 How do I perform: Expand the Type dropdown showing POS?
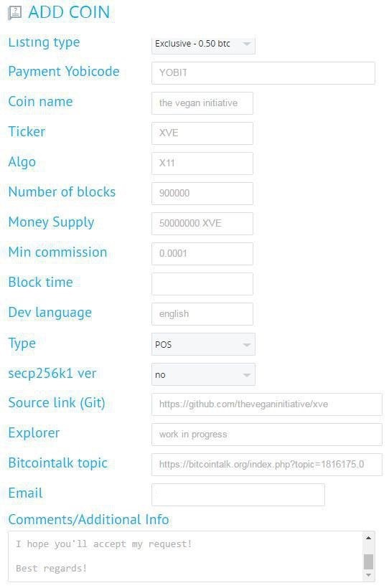203,344
